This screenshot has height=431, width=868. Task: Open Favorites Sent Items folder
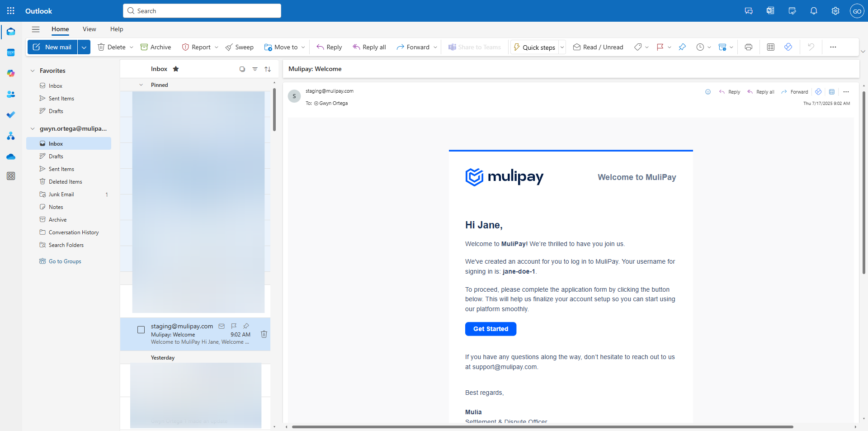69,99
